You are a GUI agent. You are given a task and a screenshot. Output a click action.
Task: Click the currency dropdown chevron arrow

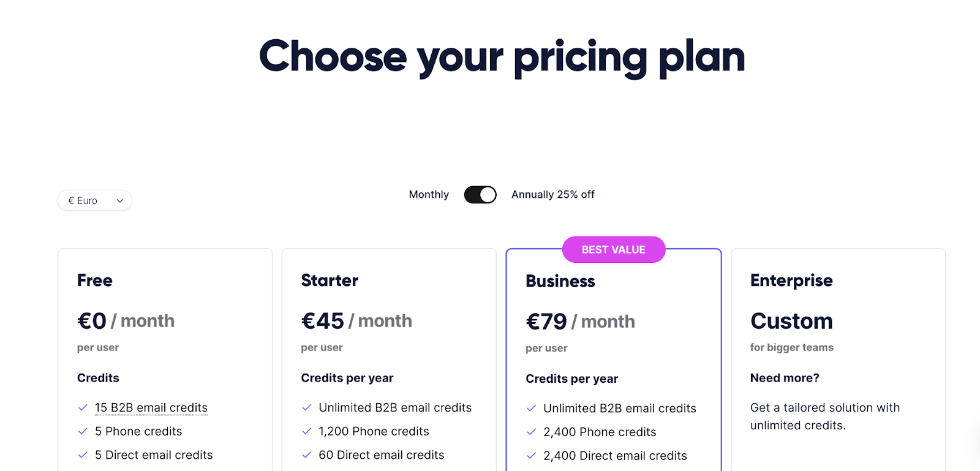click(x=120, y=201)
